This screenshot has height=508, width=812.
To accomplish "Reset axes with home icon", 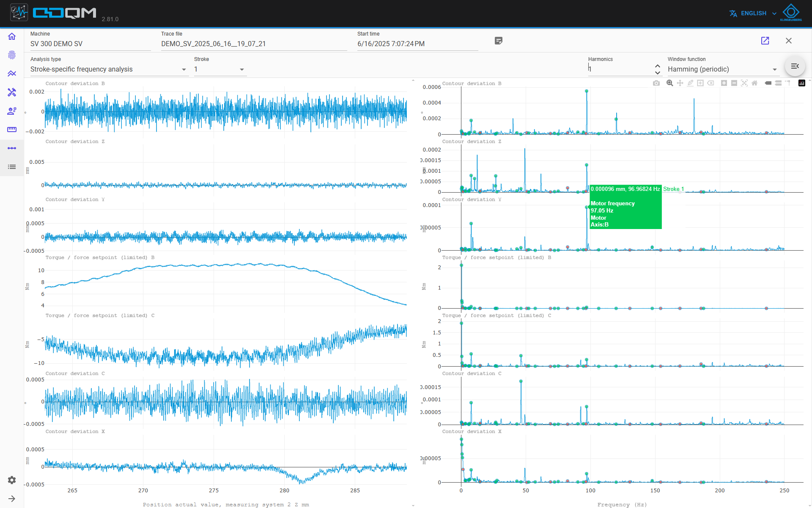I will (x=754, y=83).
